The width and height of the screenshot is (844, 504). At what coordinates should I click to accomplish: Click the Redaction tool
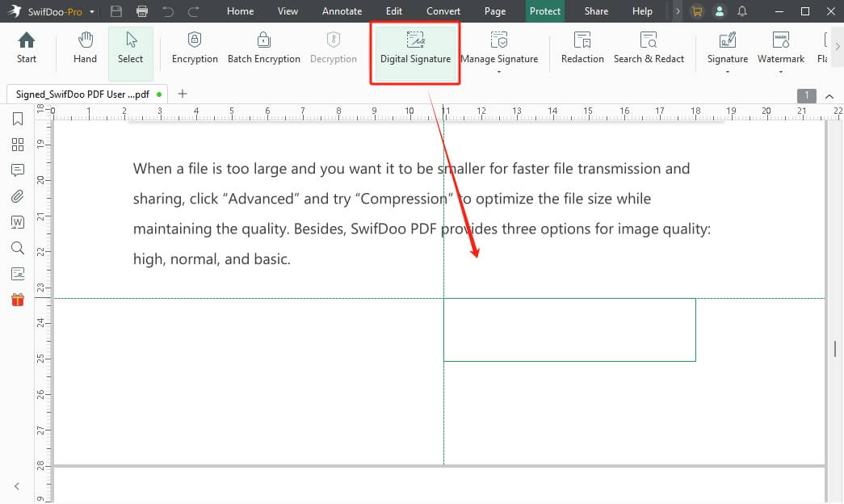(582, 48)
